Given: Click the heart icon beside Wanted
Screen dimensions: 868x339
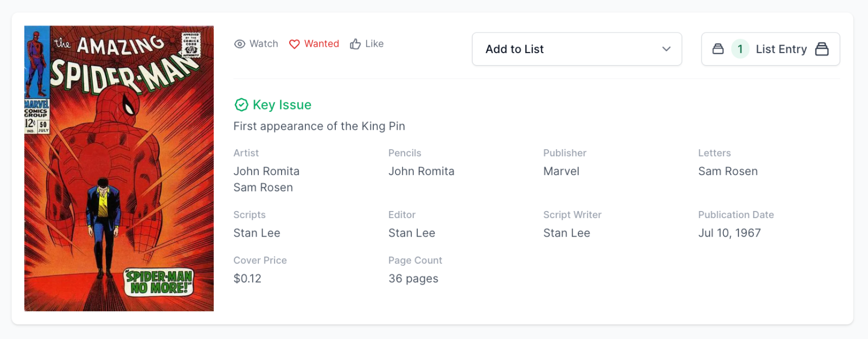Looking at the screenshot, I should click(x=294, y=44).
